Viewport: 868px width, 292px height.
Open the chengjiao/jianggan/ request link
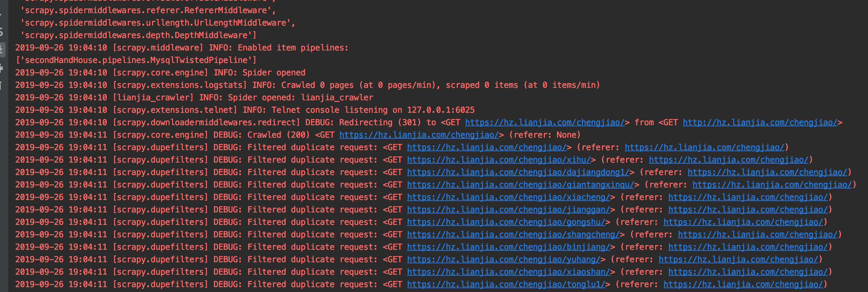point(509,210)
